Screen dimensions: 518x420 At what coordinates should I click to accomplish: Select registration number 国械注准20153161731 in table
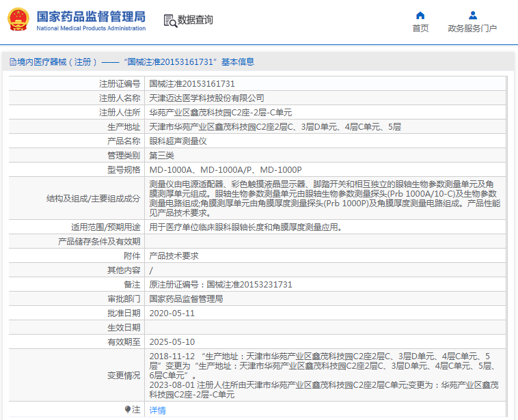coord(192,84)
